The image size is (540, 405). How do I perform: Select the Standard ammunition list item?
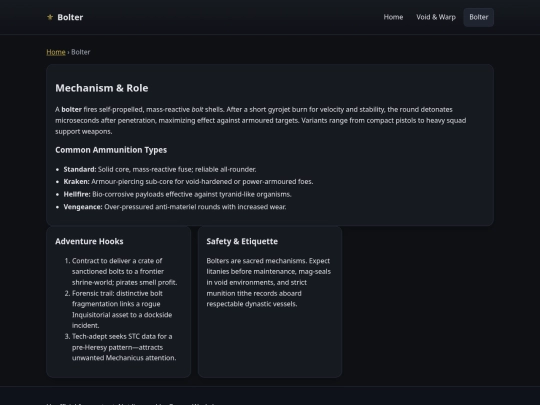160,169
